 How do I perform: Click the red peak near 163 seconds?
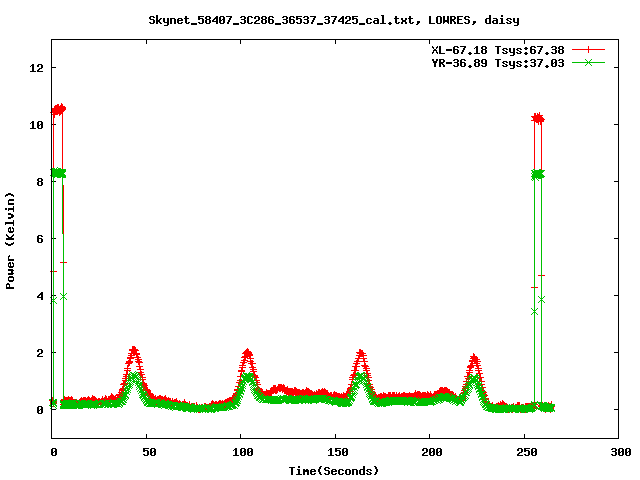pos(360,354)
